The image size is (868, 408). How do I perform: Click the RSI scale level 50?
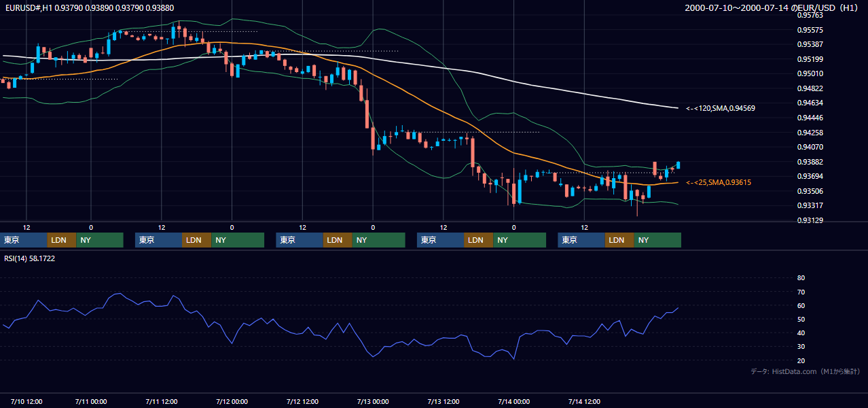point(801,319)
